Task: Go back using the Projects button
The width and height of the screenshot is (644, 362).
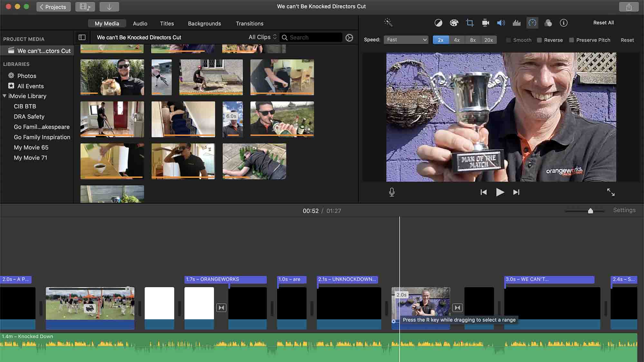Action: (53, 6)
